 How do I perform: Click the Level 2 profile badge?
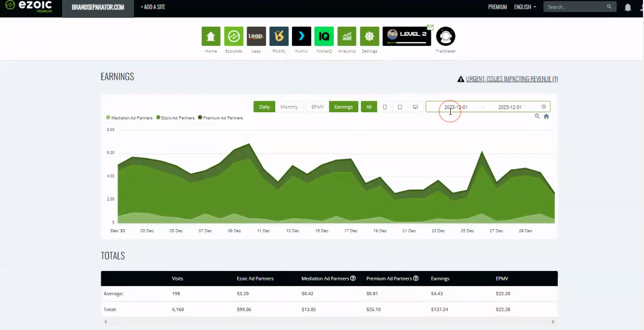coord(407,36)
